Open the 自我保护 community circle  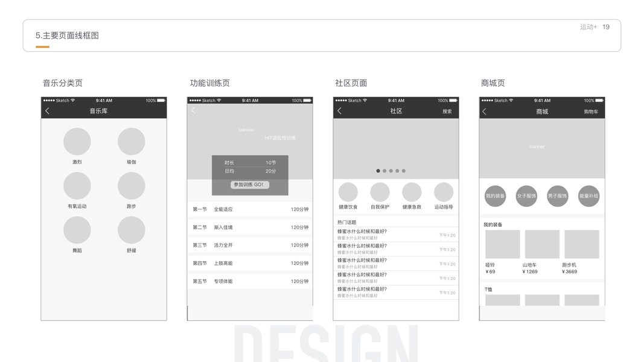380,192
